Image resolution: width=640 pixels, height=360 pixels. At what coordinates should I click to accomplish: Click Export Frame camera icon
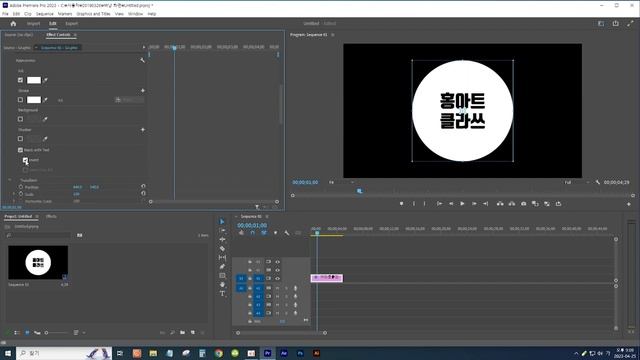(x=523, y=204)
